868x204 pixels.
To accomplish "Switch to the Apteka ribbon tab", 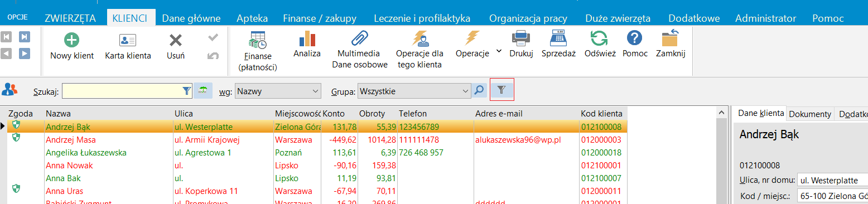I will [252, 18].
